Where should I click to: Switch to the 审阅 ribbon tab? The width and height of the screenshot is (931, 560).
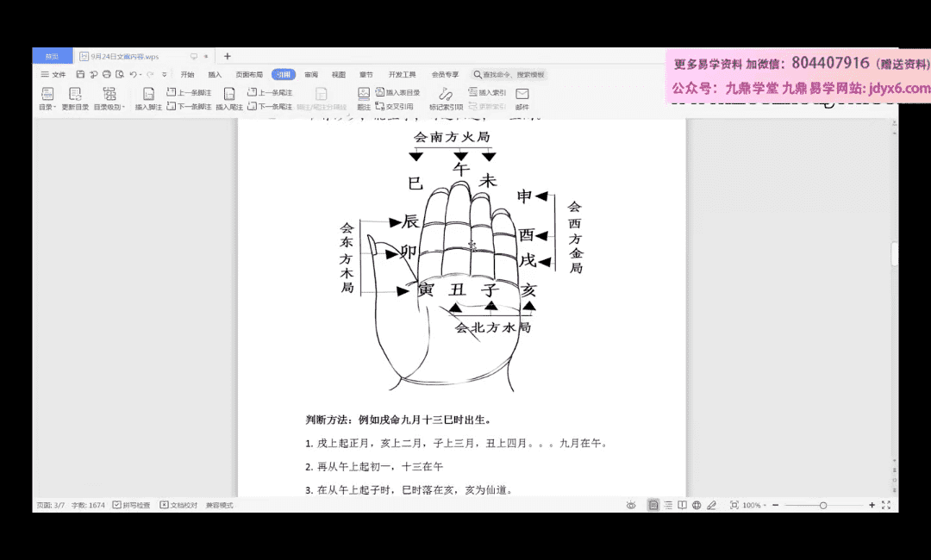click(x=312, y=74)
